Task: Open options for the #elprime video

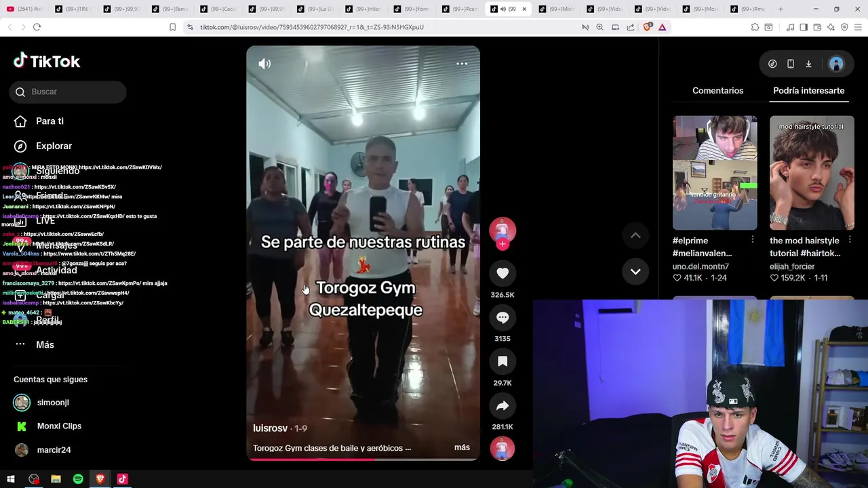Action: click(753, 240)
